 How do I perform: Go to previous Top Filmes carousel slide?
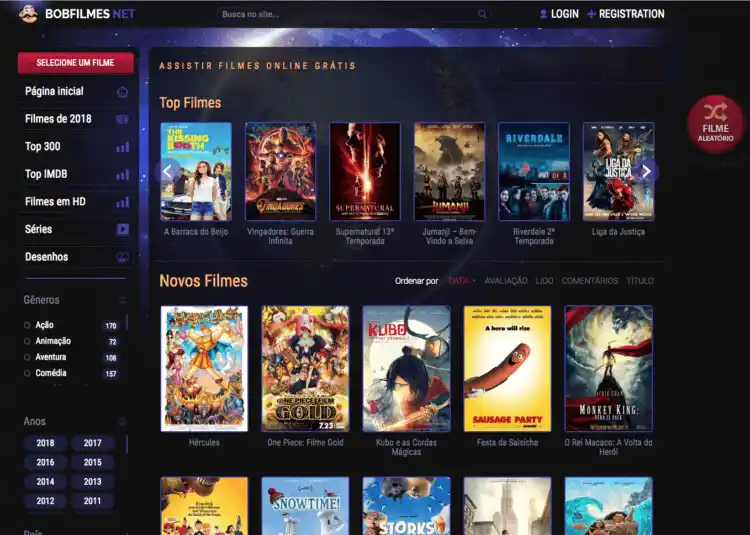(167, 171)
